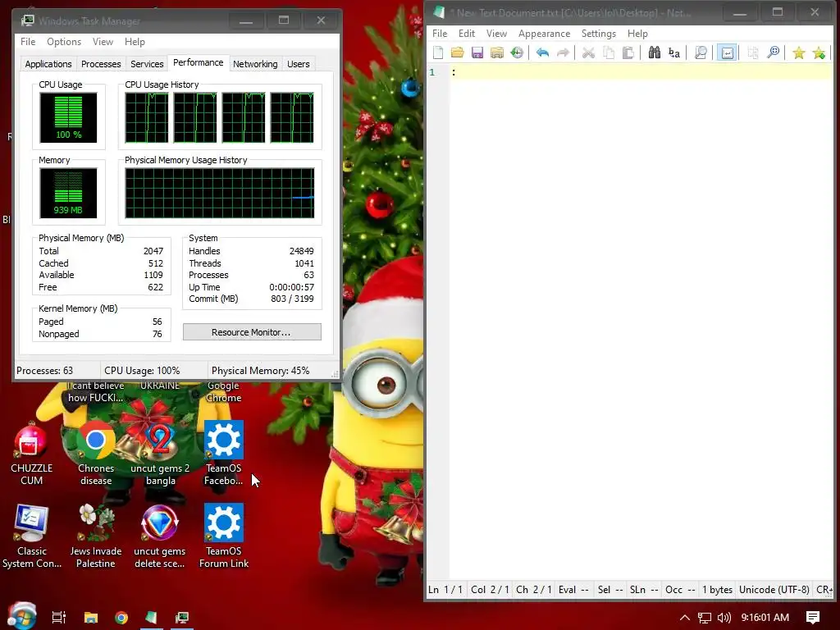The height and width of the screenshot is (630, 840).
Task: Click Unicode (UTF-8) encoding in status bar
Action: 774,590
